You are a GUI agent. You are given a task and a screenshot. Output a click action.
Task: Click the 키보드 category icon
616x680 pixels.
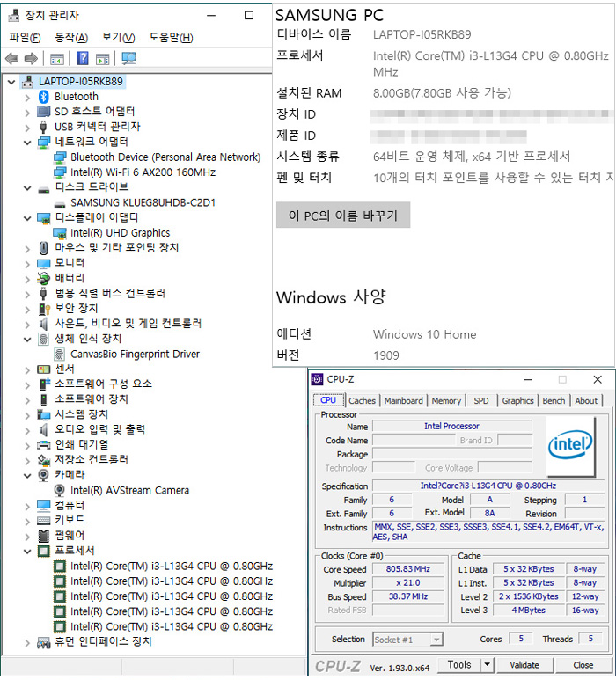coord(44,521)
